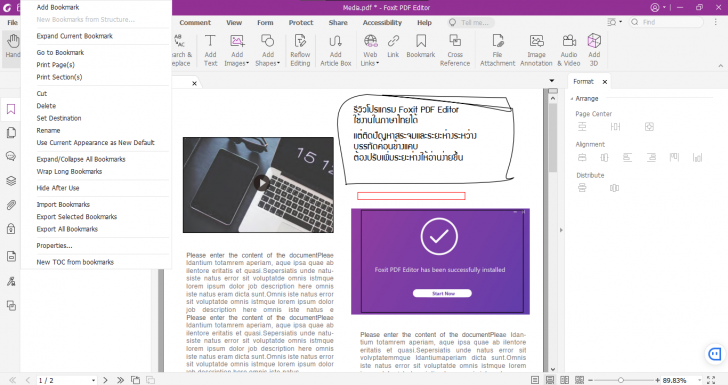Switch to facing pages view

click(x=565, y=380)
